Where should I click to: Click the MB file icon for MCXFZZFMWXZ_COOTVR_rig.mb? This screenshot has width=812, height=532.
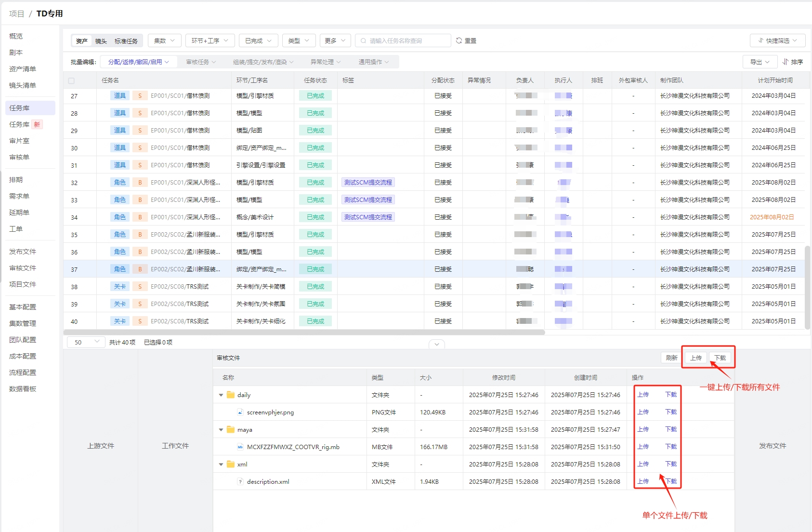point(240,447)
